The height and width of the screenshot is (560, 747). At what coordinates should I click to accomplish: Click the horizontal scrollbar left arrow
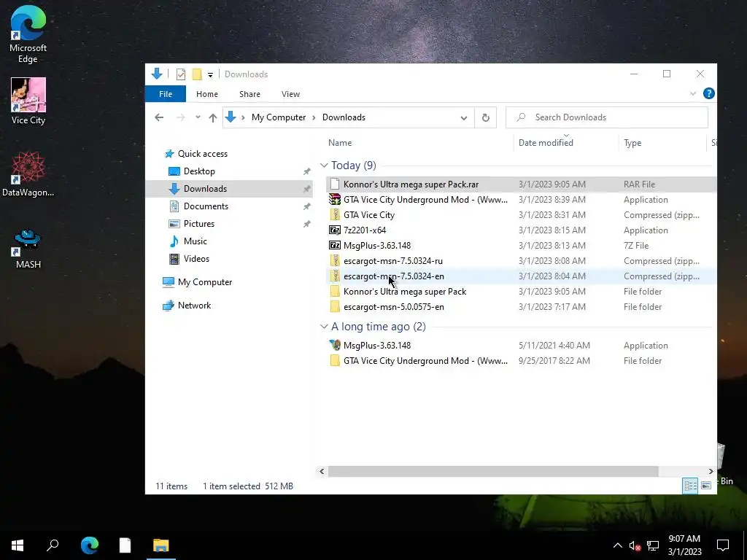click(x=322, y=472)
